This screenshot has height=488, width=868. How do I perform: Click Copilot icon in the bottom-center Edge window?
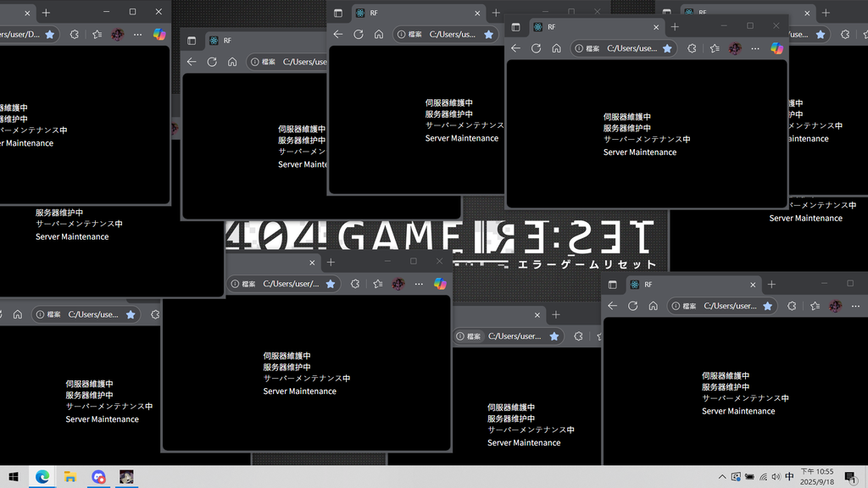point(440,284)
